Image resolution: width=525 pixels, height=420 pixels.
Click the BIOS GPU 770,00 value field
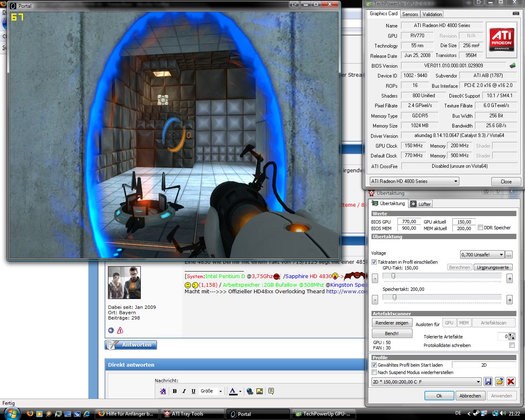[x=408, y=221]
